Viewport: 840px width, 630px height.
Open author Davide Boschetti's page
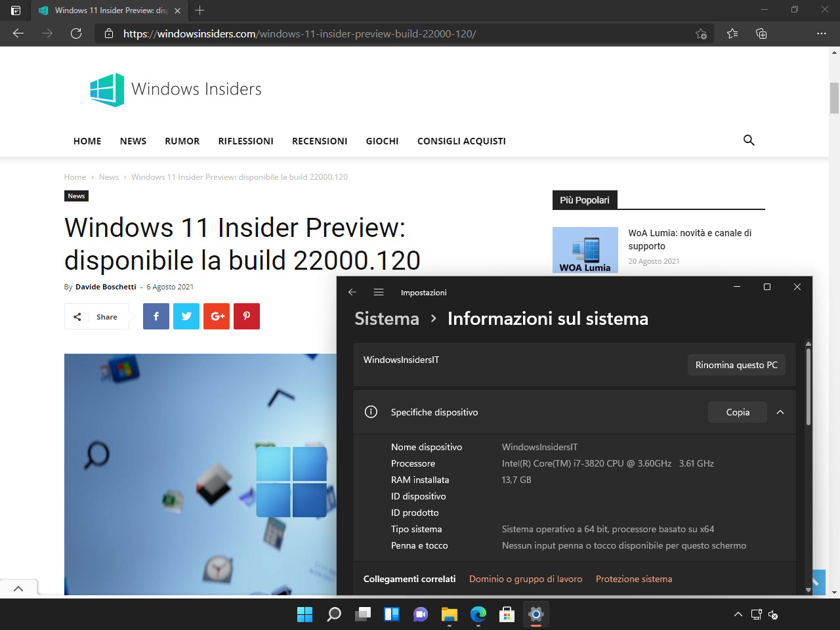tap(106, 287)
